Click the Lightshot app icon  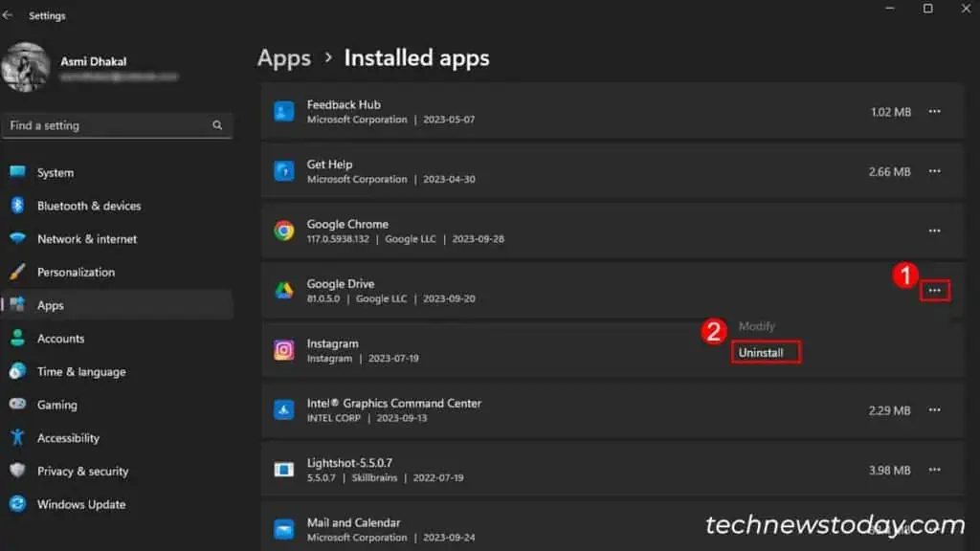283,469
